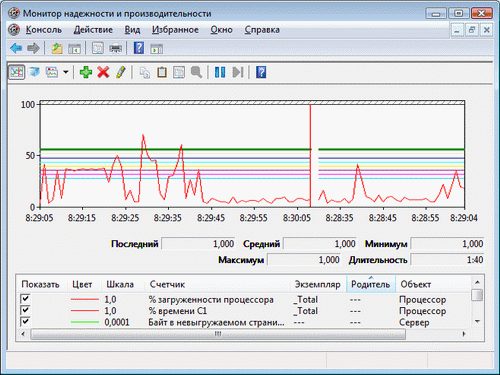Click the horizontal scroll right arrow

pos(464,334)
